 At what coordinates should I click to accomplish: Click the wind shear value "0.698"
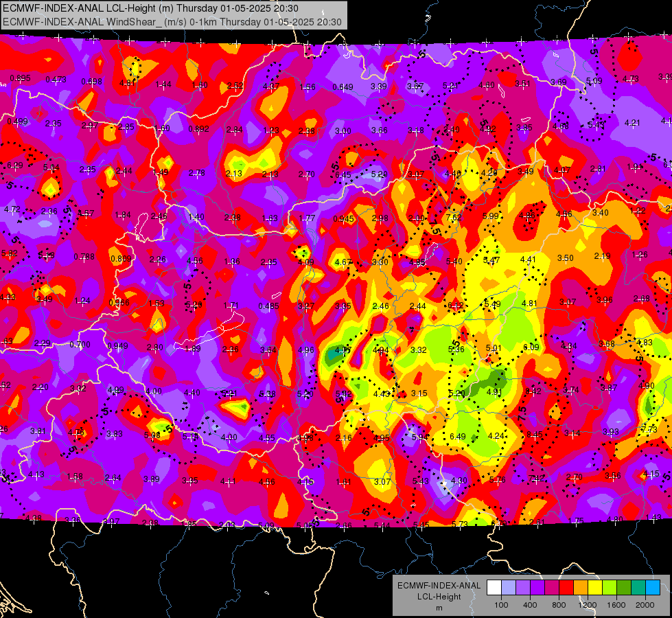(92, 82)
